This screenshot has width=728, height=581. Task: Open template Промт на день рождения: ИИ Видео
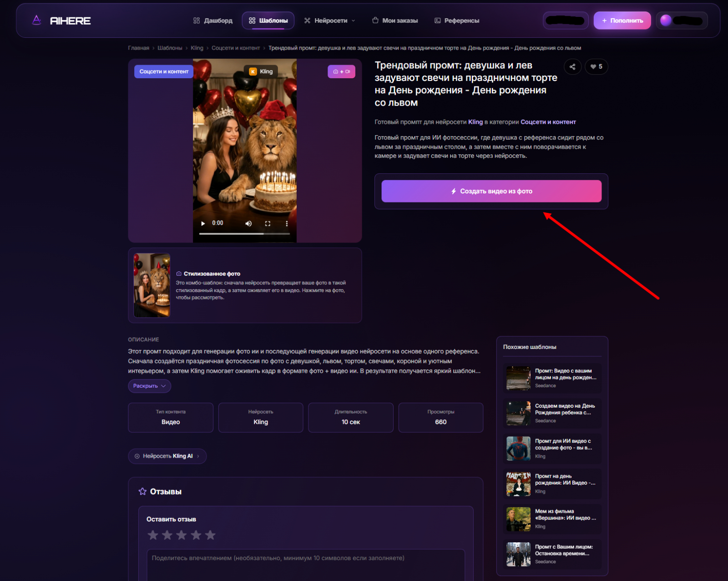click(x=552, y=484)
